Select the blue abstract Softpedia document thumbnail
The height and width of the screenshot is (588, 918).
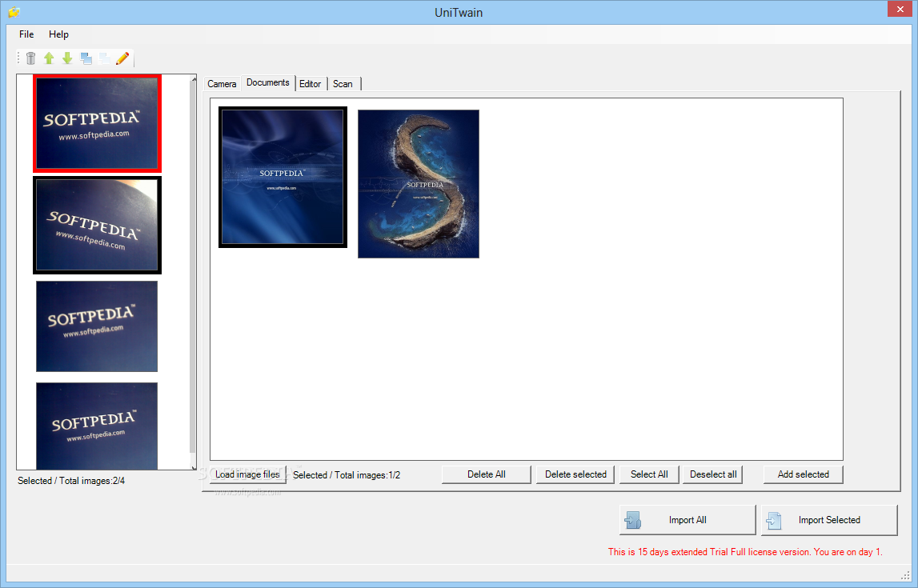coord(283,178)
